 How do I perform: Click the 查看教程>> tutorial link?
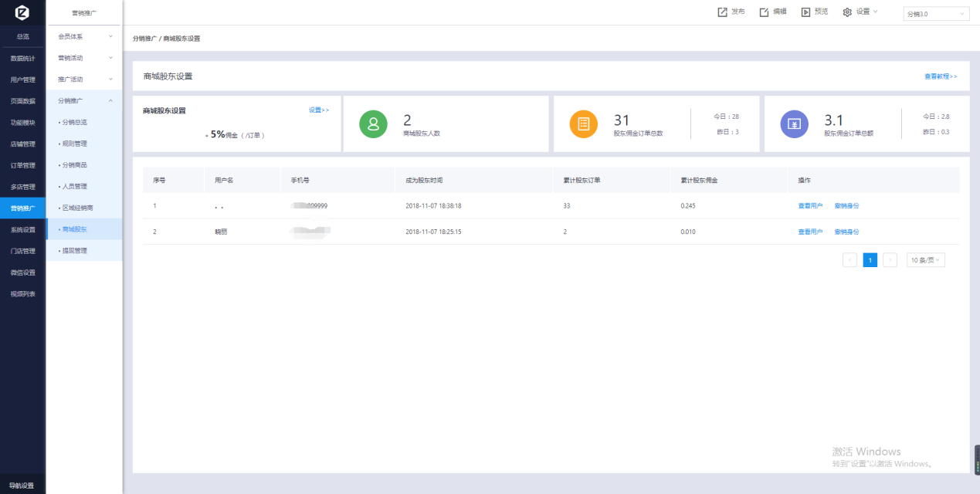940,76
